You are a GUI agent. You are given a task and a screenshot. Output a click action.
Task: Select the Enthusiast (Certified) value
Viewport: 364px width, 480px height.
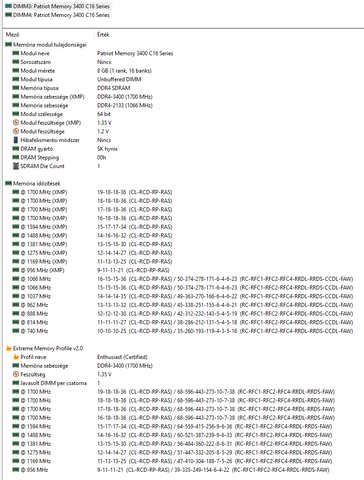(122, 357)
